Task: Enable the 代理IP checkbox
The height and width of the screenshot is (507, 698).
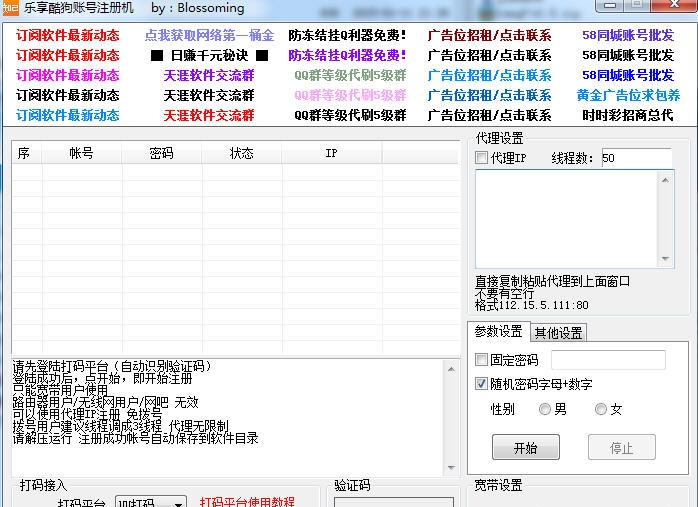Action: 481,158
